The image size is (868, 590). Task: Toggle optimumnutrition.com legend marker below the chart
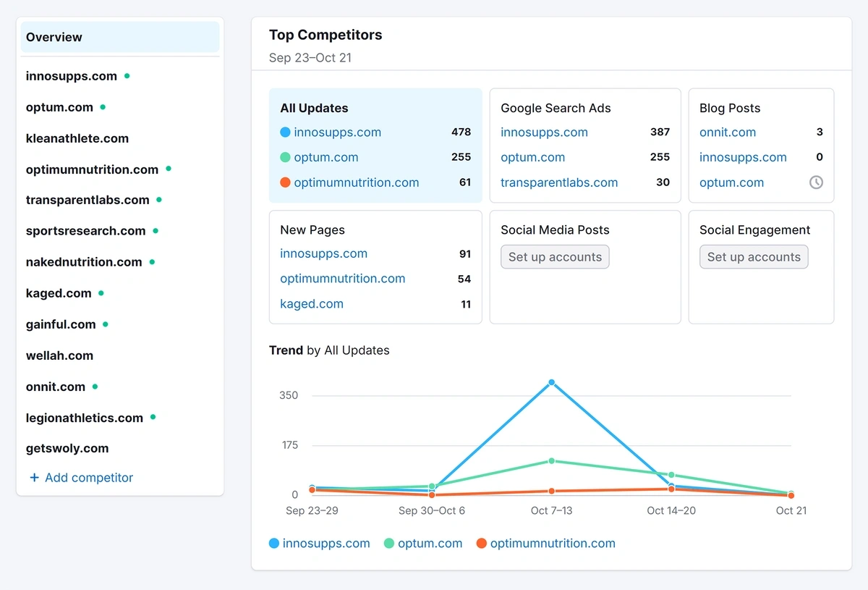pyautogui.click(x=481, y=543)
